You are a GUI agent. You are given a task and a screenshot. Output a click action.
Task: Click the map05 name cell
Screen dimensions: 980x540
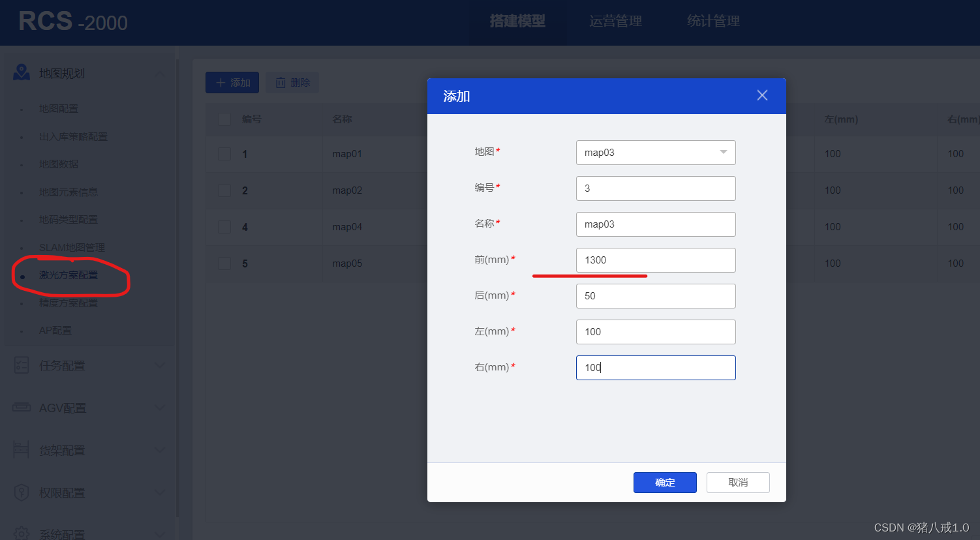(347, 263)
